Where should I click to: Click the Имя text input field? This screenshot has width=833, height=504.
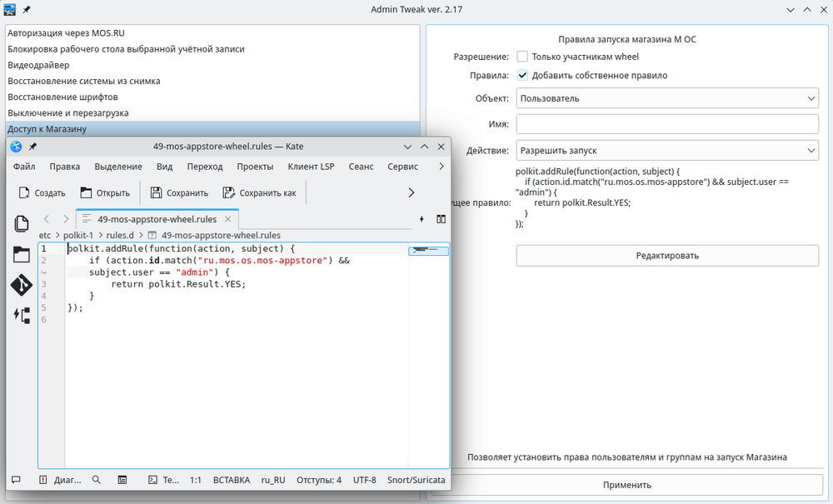coord(667,124)
